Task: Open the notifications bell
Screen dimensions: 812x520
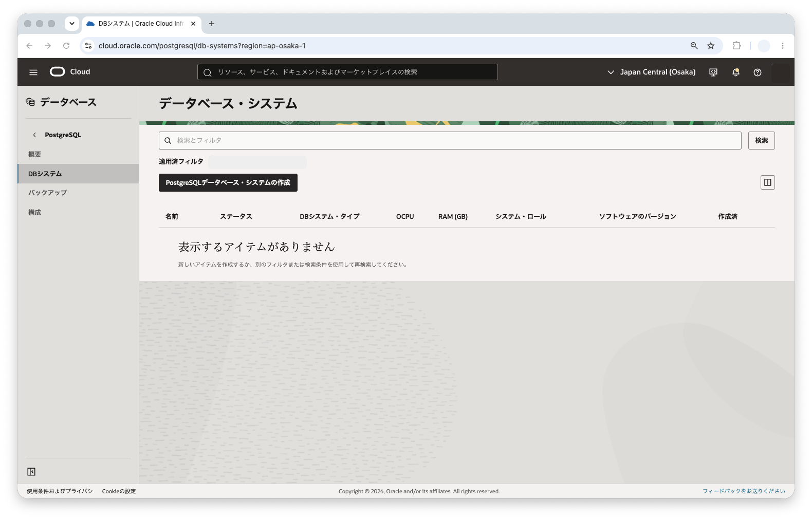Action: coord(736,72)
